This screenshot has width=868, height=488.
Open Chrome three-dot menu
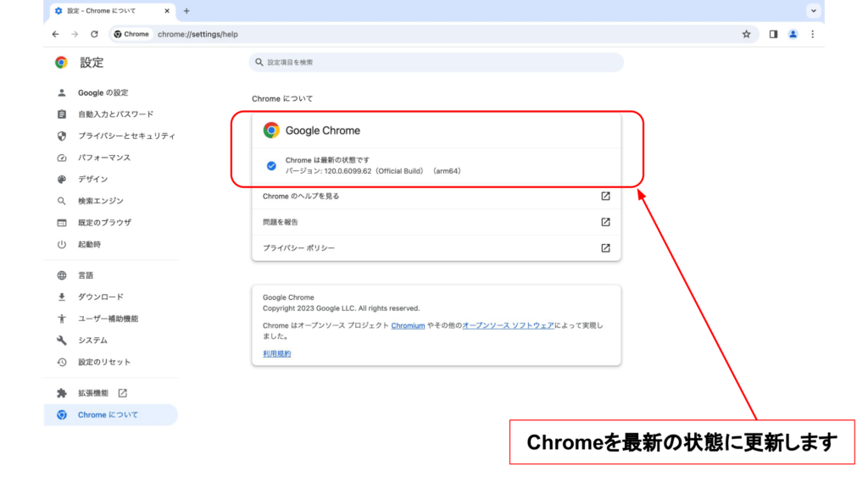812,34
